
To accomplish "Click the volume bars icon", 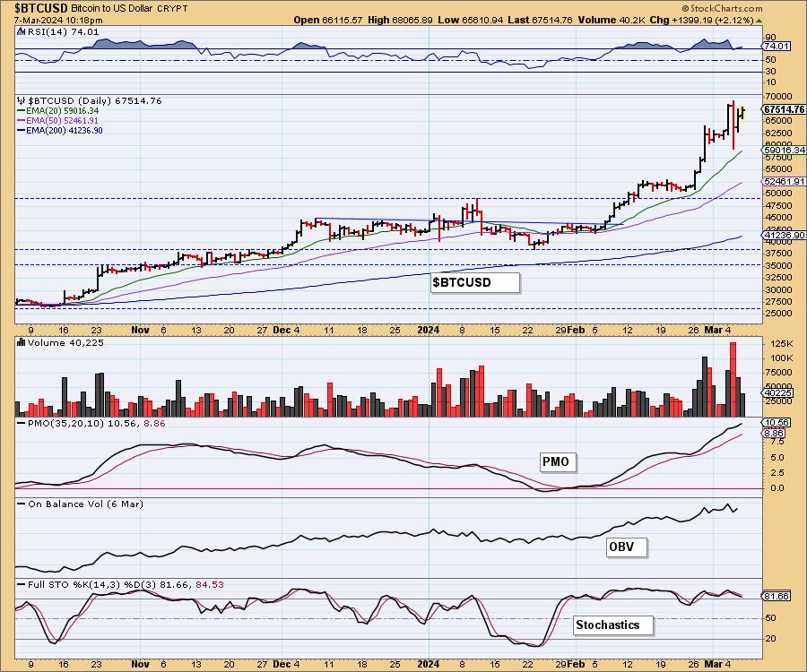I will (22, 342).
